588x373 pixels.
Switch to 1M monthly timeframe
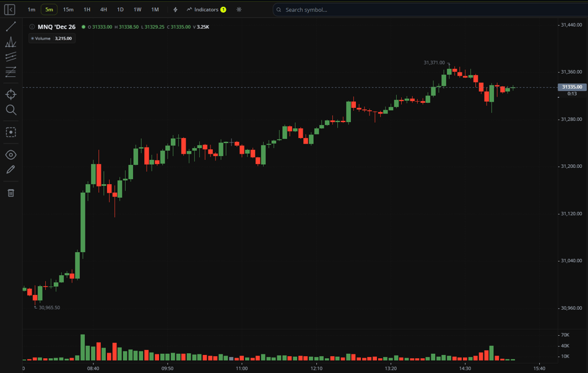155,9
